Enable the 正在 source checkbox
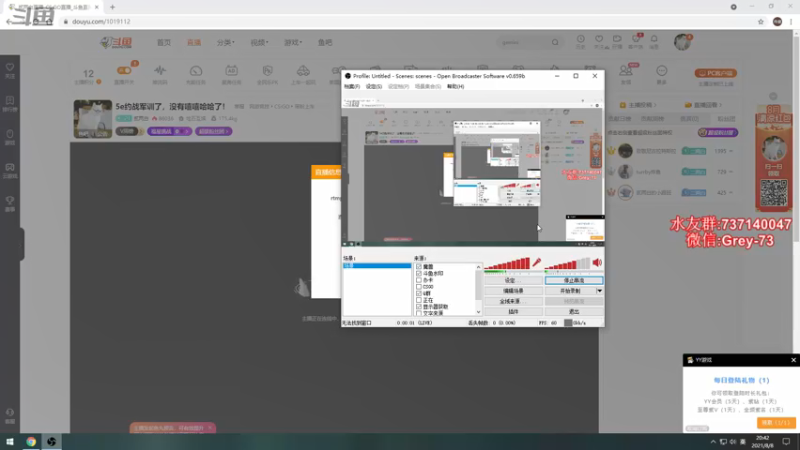This screenshot has height=450, width=800. (419, 300)
